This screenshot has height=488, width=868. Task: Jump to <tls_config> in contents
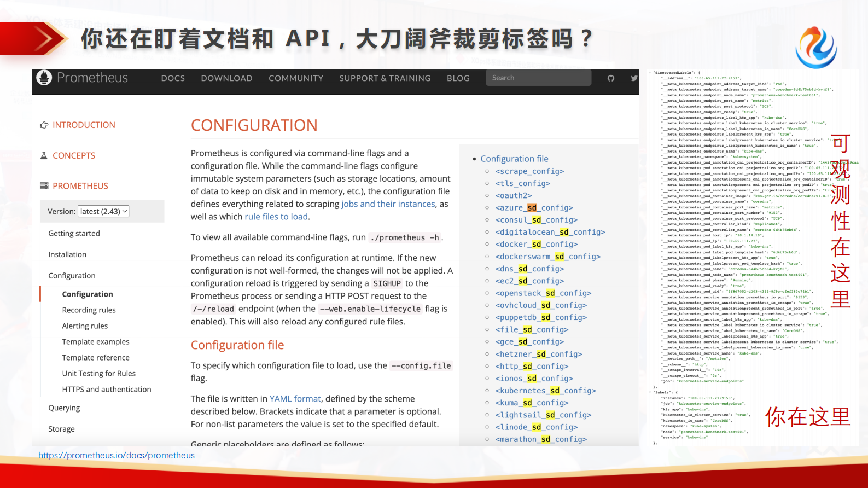click(x=522, y=183)
